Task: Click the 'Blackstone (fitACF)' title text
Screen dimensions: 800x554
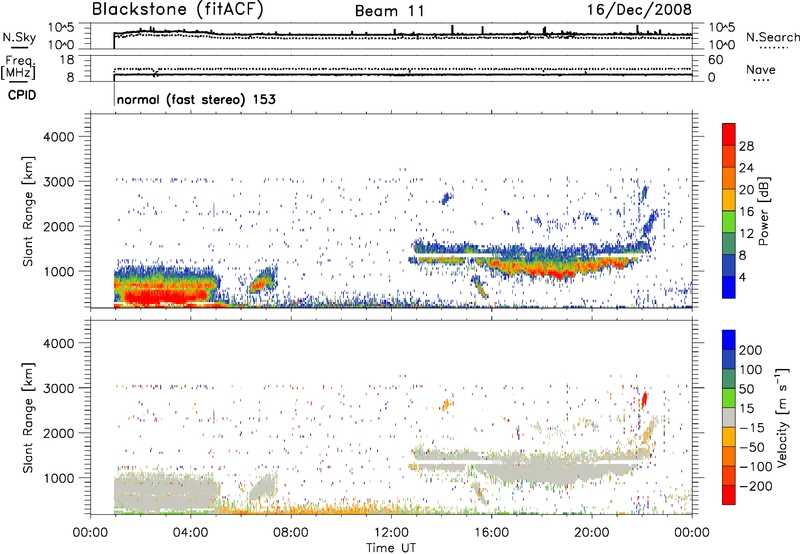Action: point(178,10)
